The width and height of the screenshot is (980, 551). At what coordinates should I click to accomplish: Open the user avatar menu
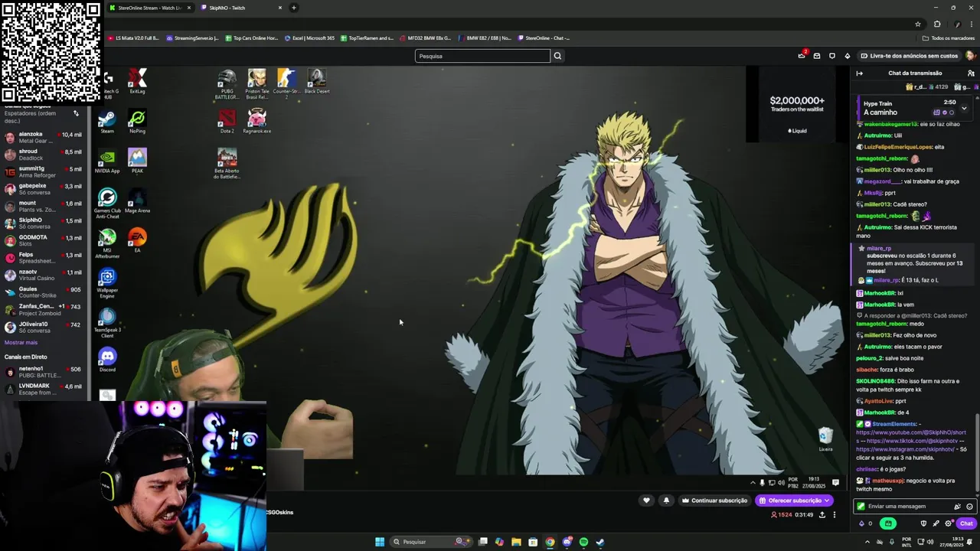(x=970, y=56)
